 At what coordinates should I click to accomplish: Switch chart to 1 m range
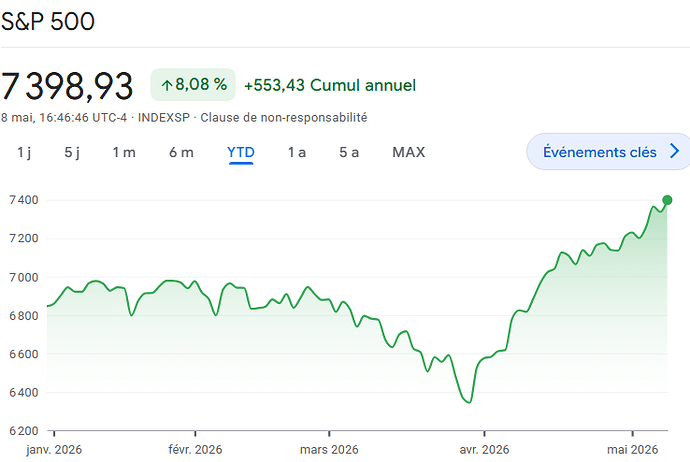pyautogui.click(x=124, y=153)
